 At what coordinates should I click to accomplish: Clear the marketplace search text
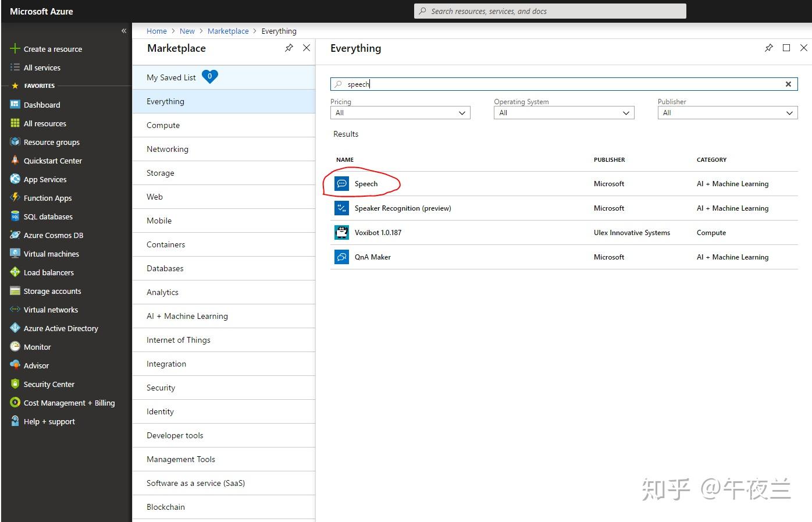point(788,84)
